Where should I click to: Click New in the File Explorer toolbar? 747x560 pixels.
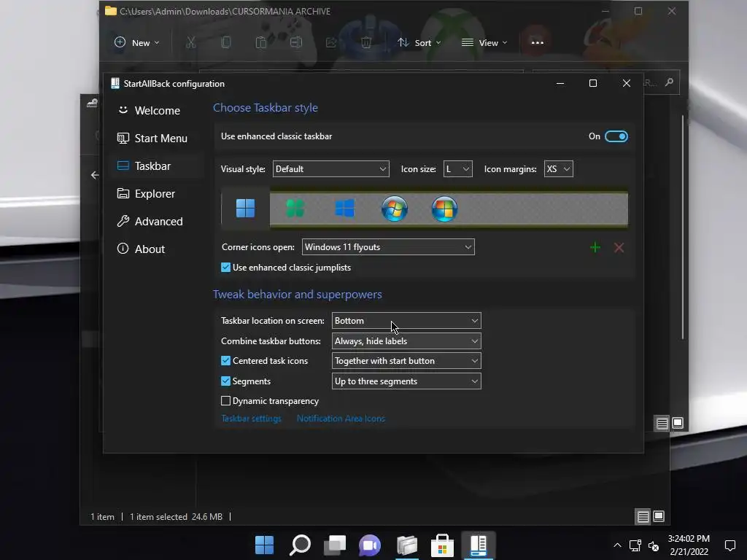[x=136, y=42]
